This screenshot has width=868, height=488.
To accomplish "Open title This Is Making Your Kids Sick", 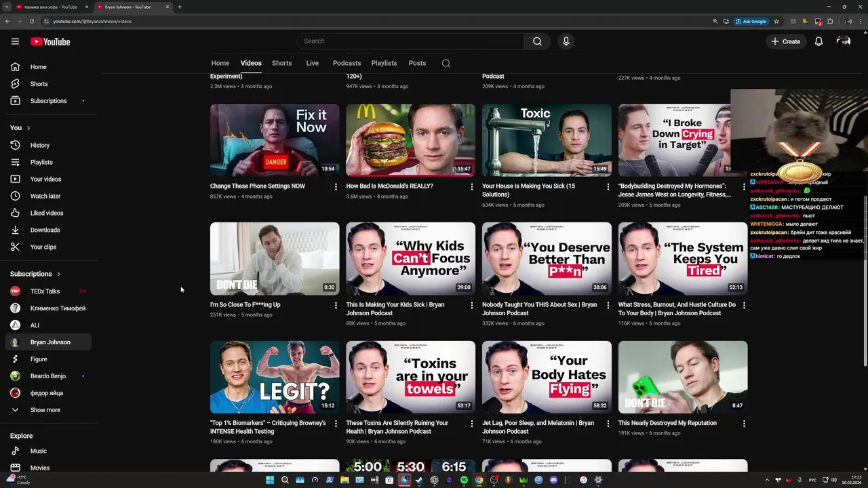I will tap(395, 309).
